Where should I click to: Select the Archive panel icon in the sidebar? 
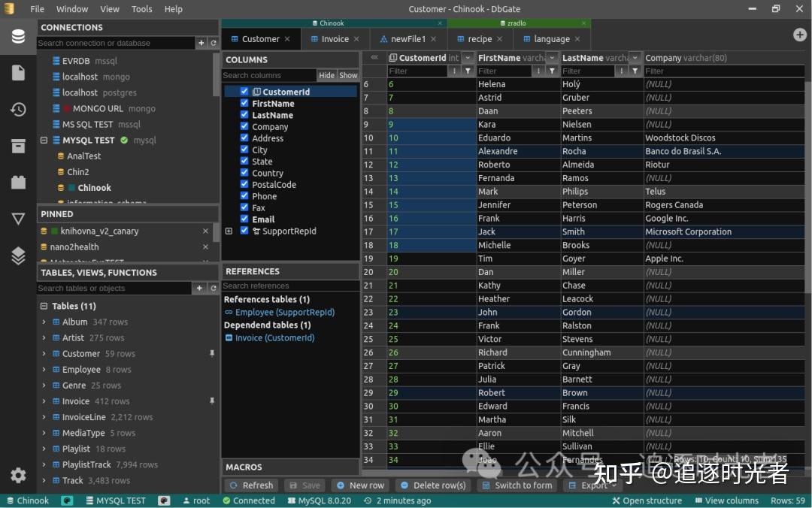(x=17, y=146)
